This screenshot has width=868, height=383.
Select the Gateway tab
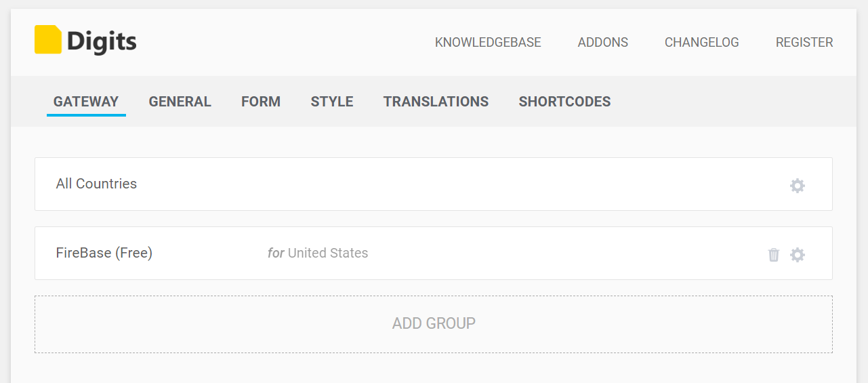click(x=86, y=102)
